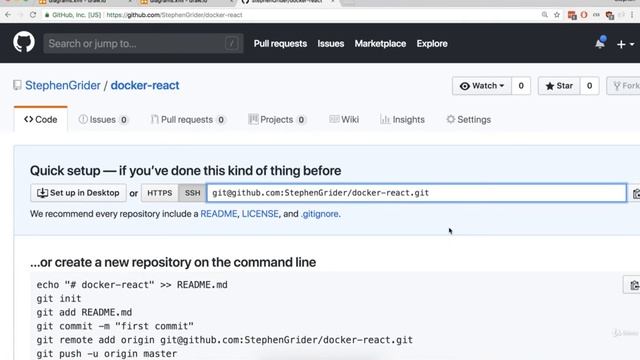Switch to the Settings tab
Image resolution: width=640 pixels, height=360 pixels.
coord(469,120)
